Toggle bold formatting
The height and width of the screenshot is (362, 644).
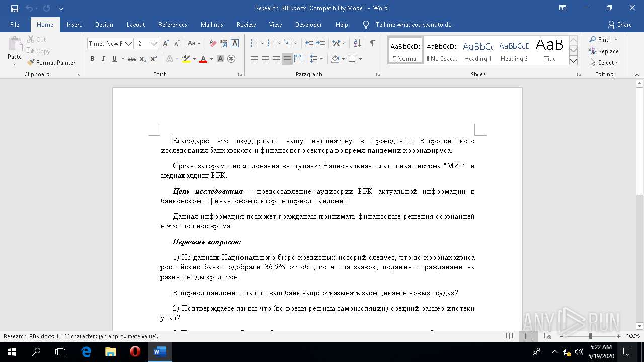click(x=92, y=59)
